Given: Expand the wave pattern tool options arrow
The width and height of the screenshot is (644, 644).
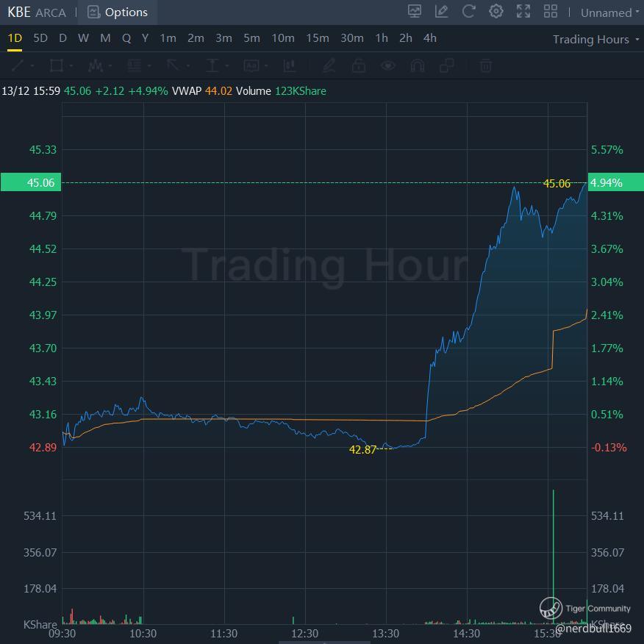Looking at the screenshot, I should pos(110,65).
